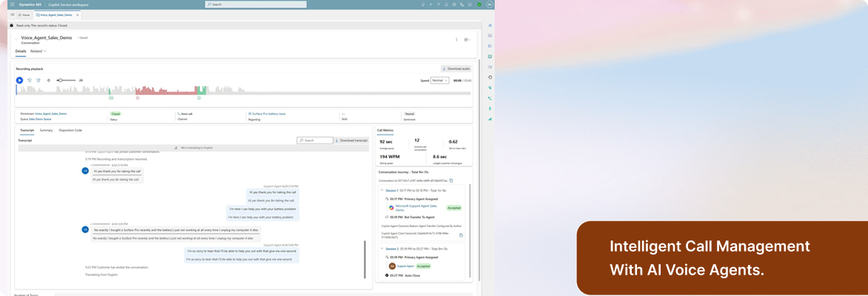868x296 pixels.
Task: Open the advanced filter funnel icon
Action: tap(438, 4)
